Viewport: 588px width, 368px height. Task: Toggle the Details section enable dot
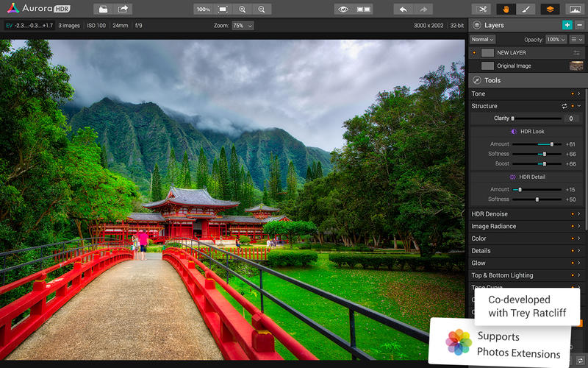pyautogui.click(x=573, y=251)
